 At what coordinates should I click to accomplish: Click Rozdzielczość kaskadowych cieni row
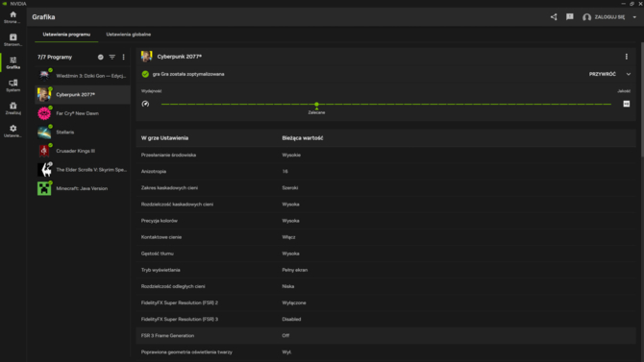pyautogui.click(x=385, y=204)
